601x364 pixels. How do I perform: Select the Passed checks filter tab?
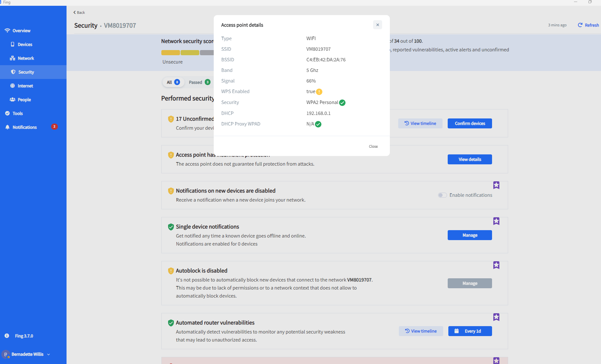pos(200,82)
